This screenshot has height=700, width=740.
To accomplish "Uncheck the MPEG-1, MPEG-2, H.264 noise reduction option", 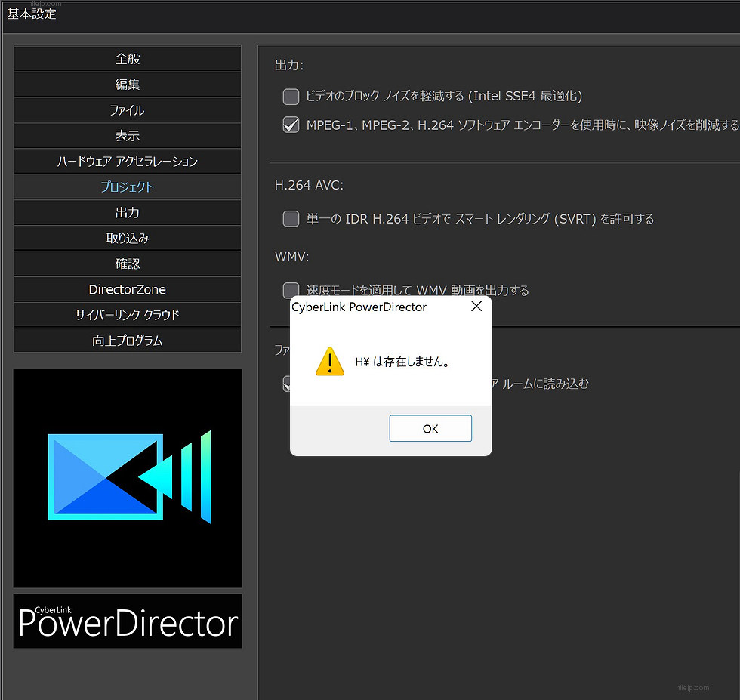I will pos(291,125).
